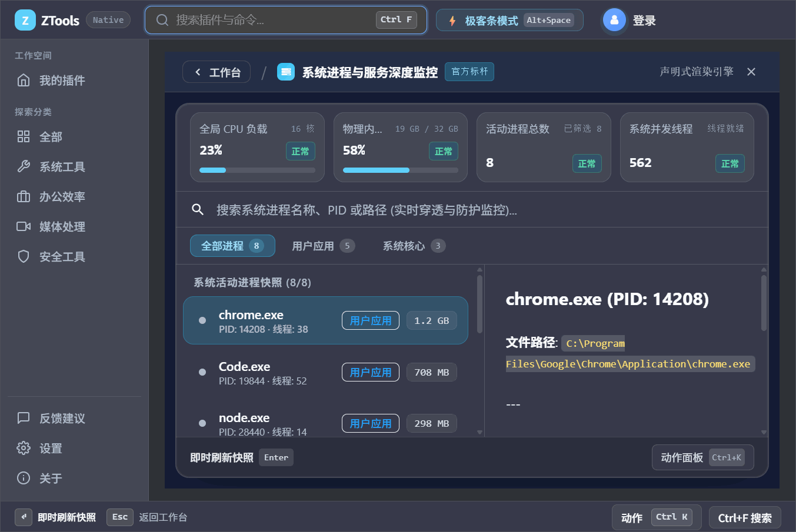Click the 系统活动进程快照 (8/8) header
Viewport: 796px width, 532px height.
(252, 283)
